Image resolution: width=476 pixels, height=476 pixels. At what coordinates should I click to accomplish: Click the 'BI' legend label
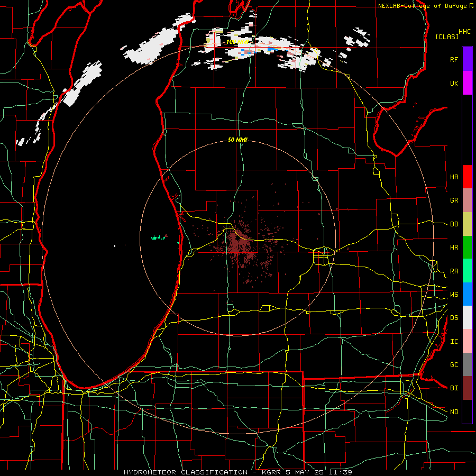[454, 388]
